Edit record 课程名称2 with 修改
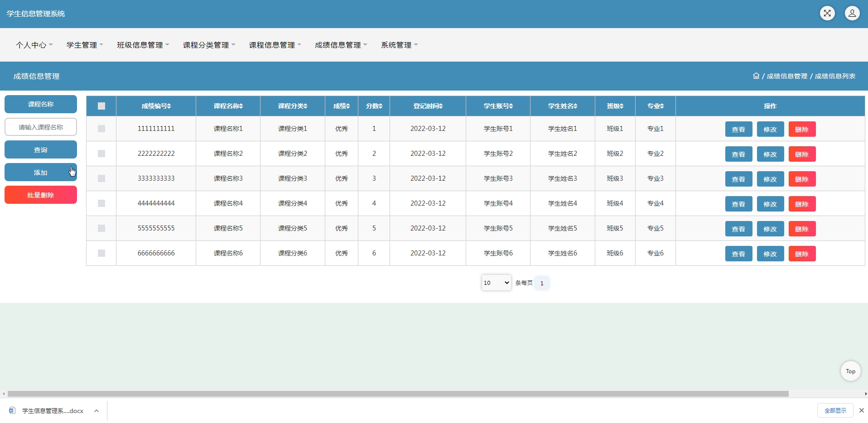Screen dimensions: 868x423 770,154
